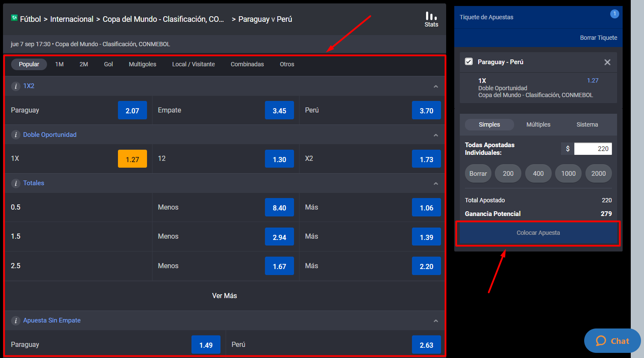Click the Tiquete de Apuestas header
Screen dimensions: 644x358
point(486,17)
